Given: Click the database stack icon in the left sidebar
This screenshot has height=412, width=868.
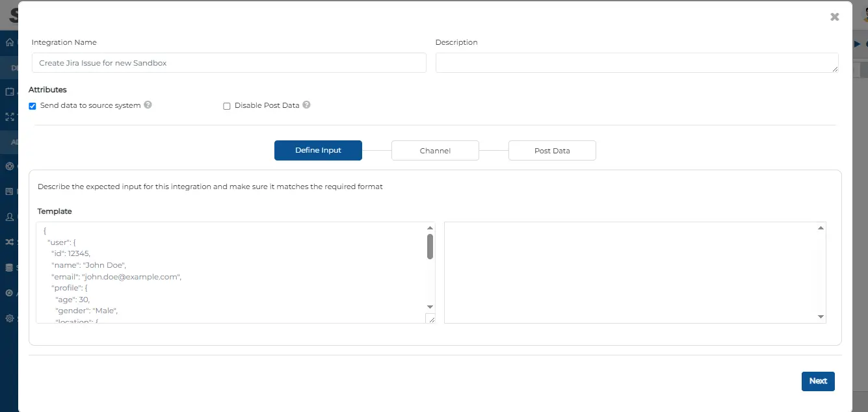Looking at the screenshot, I should pos(9,267).
